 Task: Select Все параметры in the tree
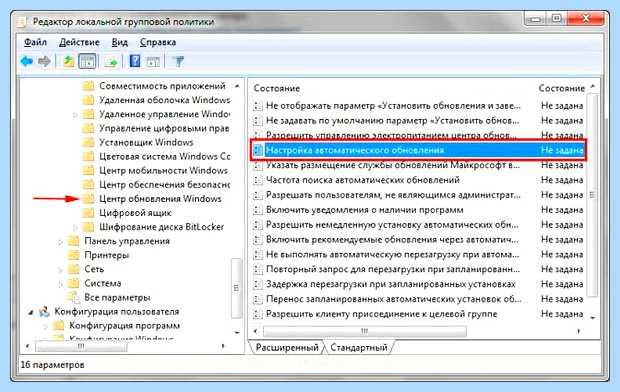tap(117, 297)
